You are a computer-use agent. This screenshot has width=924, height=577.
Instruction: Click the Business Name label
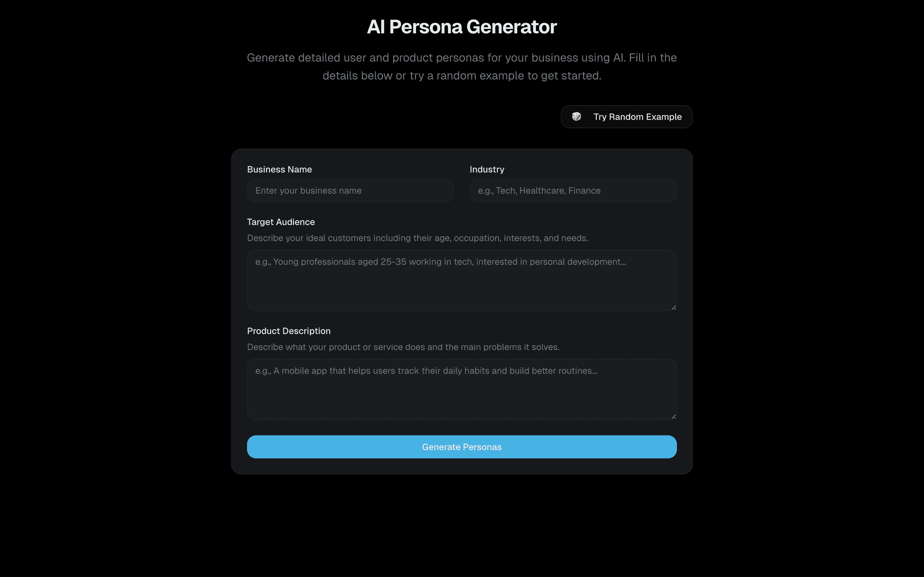(x=279, y=170)
